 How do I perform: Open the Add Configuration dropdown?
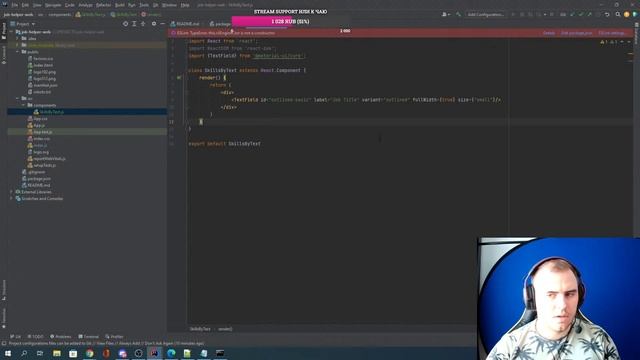coord(485,14)
